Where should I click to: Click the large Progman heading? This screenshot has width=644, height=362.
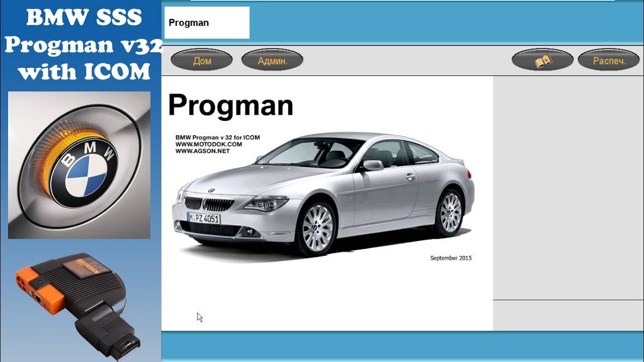pos(230,105)
